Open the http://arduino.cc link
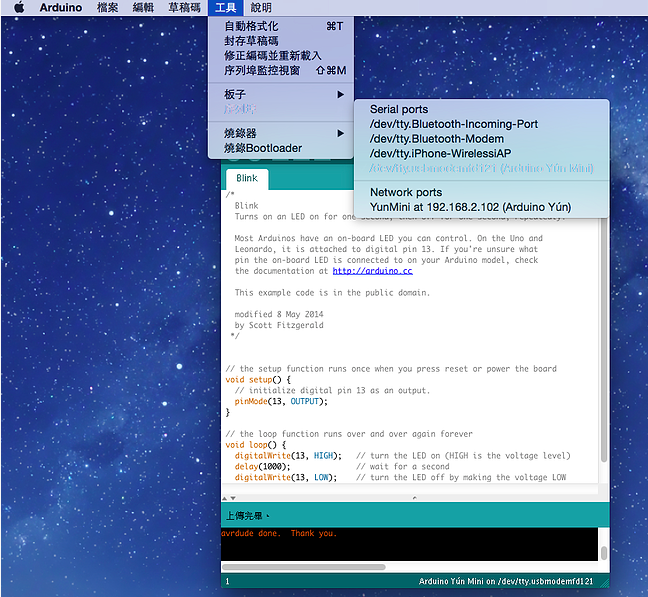Image resolution: width=648 pixels, height=597 pixels. coord(372,271)
